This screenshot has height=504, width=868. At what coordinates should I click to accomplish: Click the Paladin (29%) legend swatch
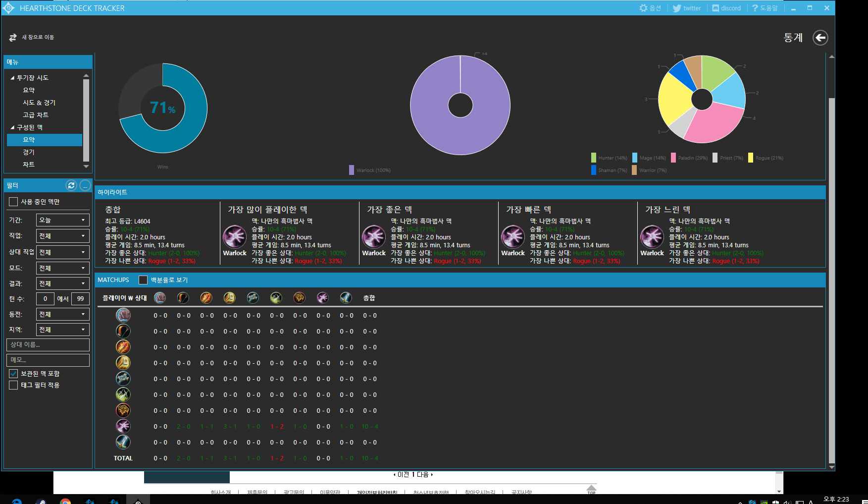[673, 158]
